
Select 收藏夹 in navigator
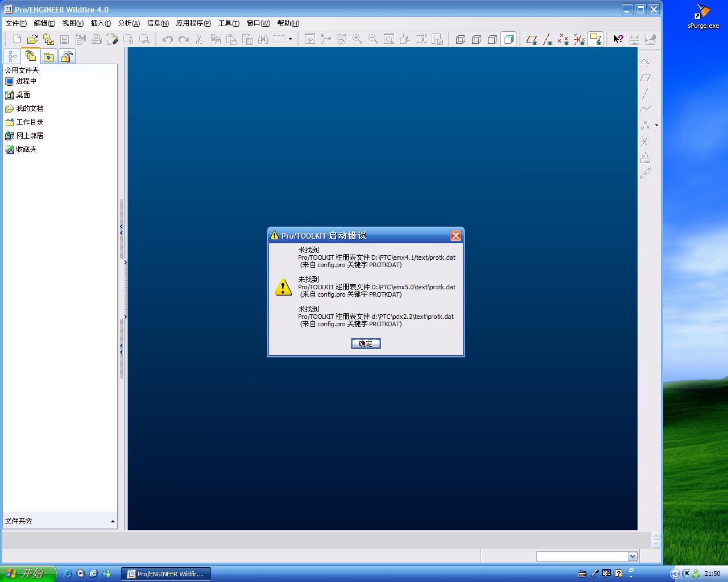(21, 149)
